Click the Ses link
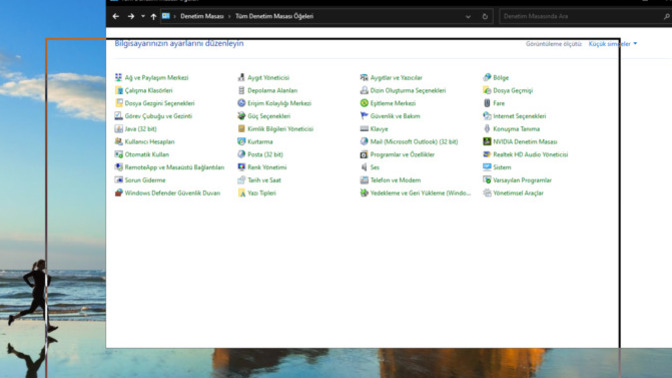The width and height of the screenshot is (672, 378). point(375,168)
